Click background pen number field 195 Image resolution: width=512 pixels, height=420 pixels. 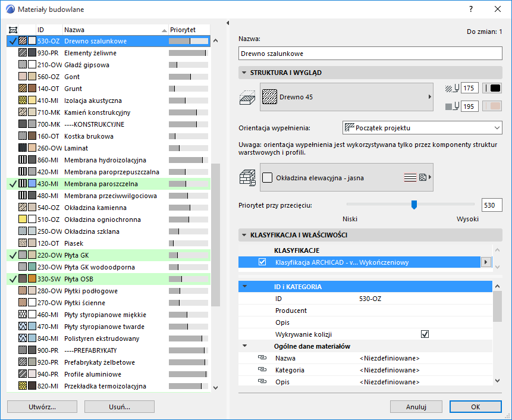[x=470, y=106]
